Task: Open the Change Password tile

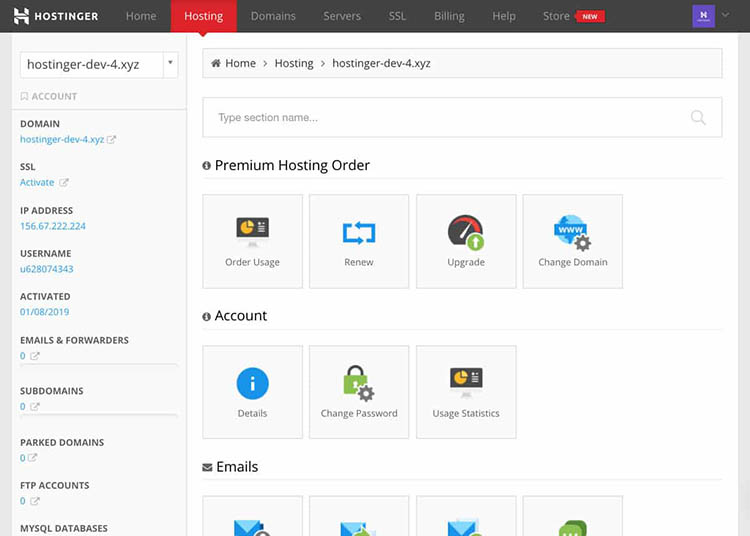Action: [x=359, y=392]
